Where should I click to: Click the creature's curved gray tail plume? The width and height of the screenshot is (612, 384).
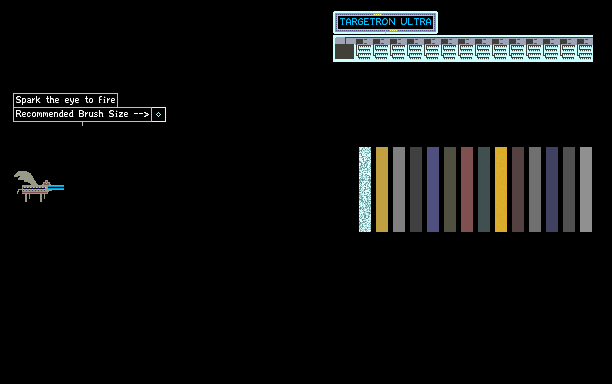[x=27, y=177]
